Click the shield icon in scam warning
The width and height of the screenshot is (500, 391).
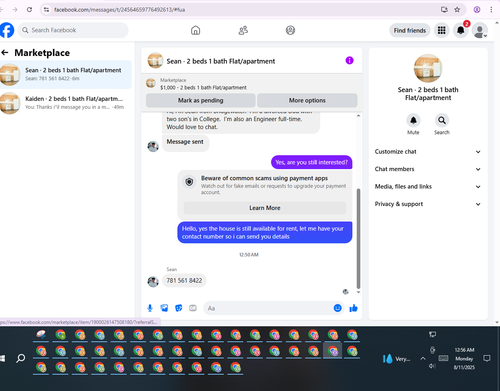click(189, 182)
